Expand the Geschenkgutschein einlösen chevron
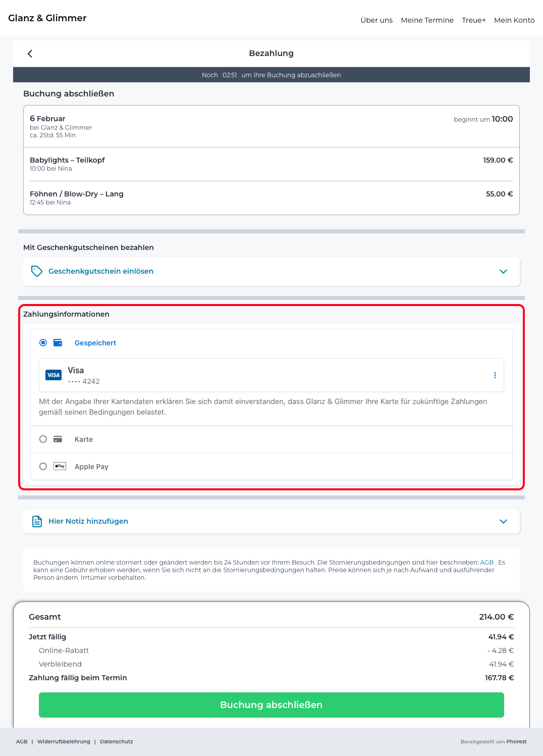The width and height of the screenshot is (543, 756). coord(503,271)
